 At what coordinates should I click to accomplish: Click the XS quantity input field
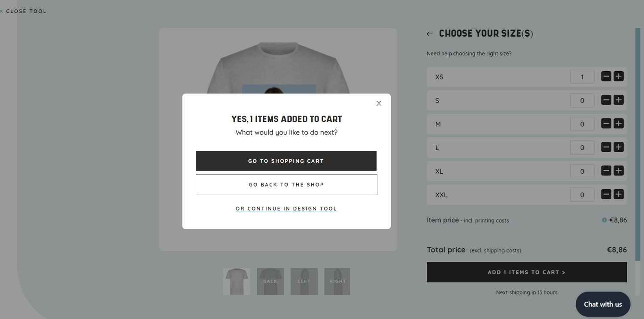coord(582,77)
